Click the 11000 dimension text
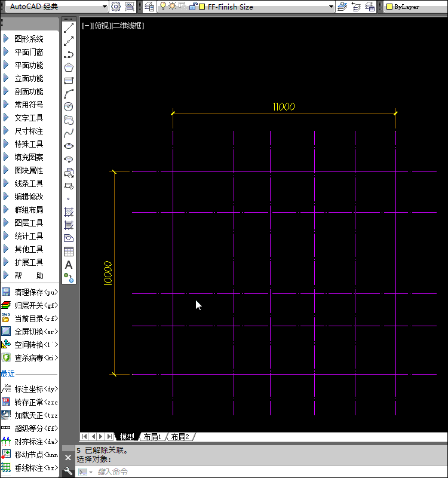Screen dimensions: 448x478 [284, 107]
